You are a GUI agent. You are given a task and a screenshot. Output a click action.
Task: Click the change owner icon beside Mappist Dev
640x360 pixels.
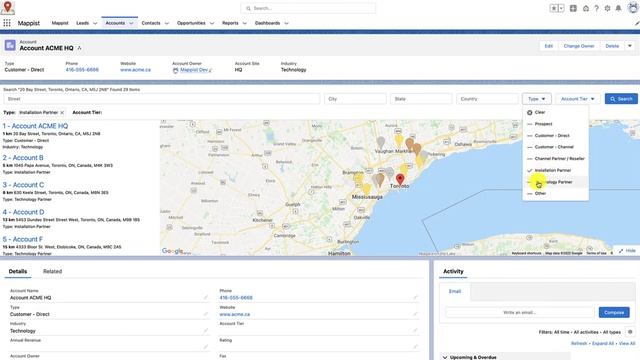(x=211, y=71)
